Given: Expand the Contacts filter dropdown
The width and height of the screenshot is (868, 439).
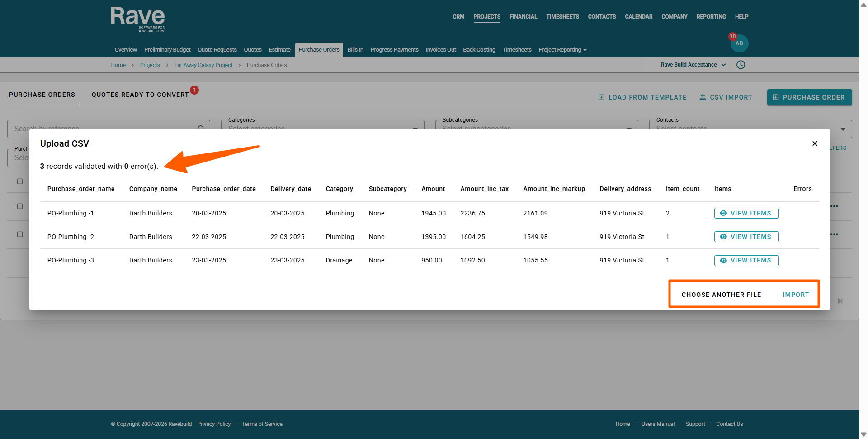Looking at the screenshot, I should pos(843,129).
